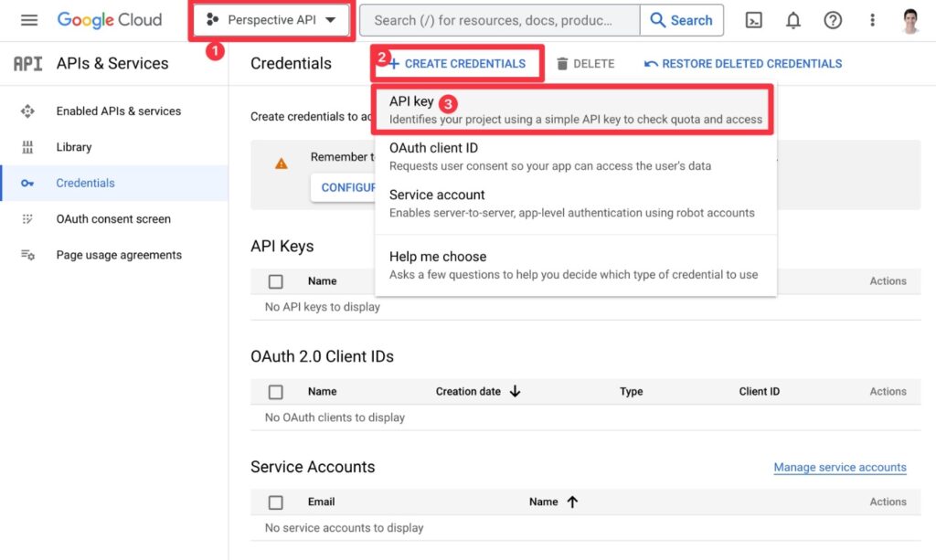The image size is (936, 560).
Task: Click the Page usage agreements icon
Action: [27, 255]
